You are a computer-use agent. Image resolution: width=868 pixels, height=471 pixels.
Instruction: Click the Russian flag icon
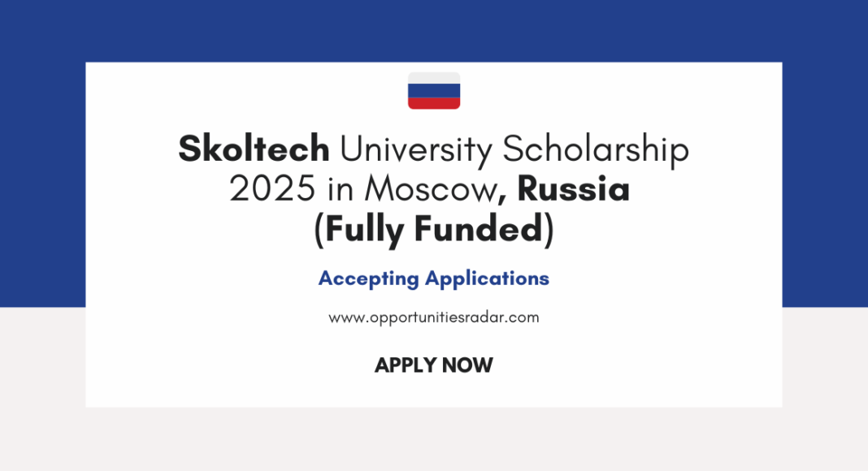(x=434, y=90)
